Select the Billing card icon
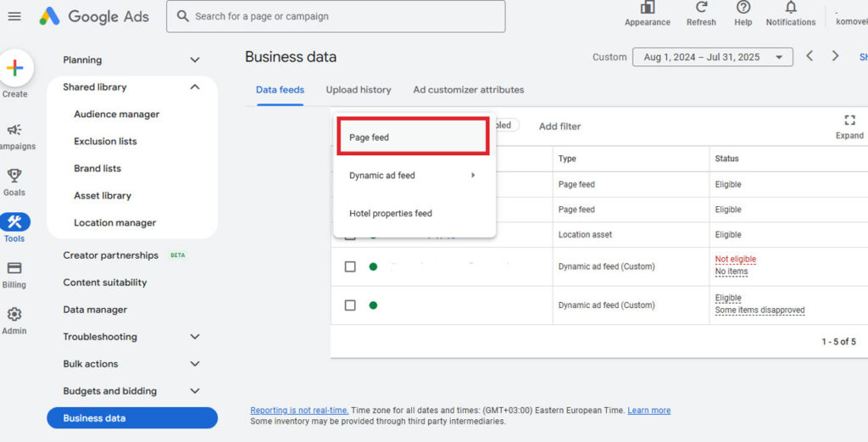This screenshot has width=868, height=442. point(14,269)
